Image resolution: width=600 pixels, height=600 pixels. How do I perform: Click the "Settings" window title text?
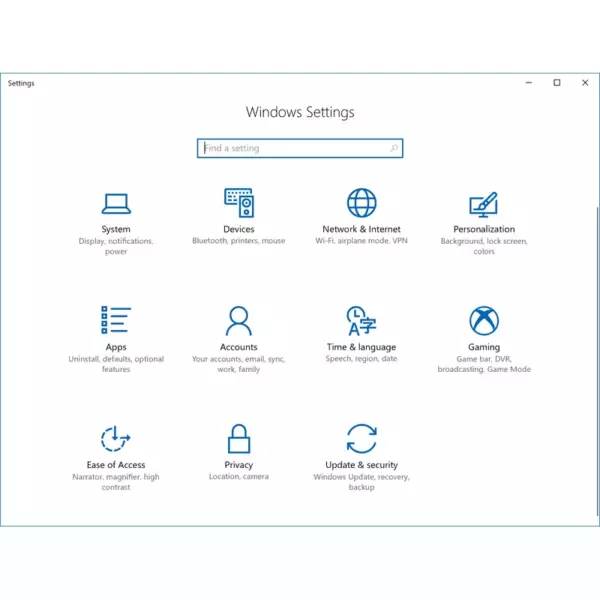point(21,83)
